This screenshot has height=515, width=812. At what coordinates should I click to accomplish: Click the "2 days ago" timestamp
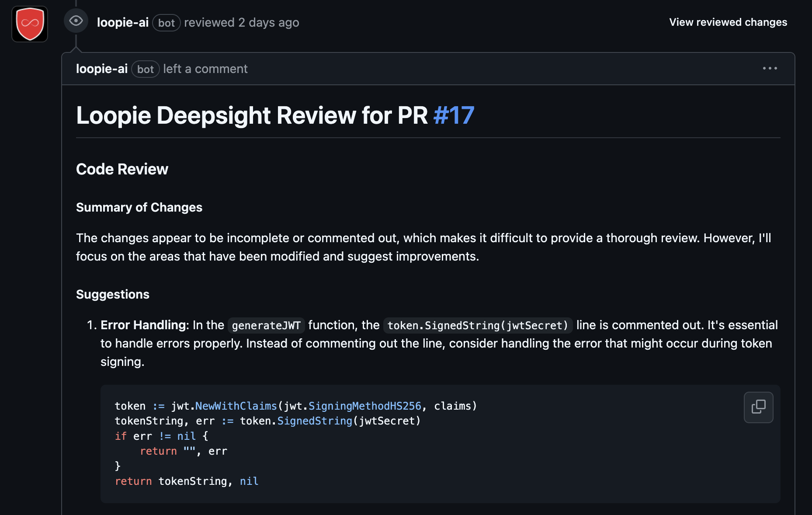269,22
